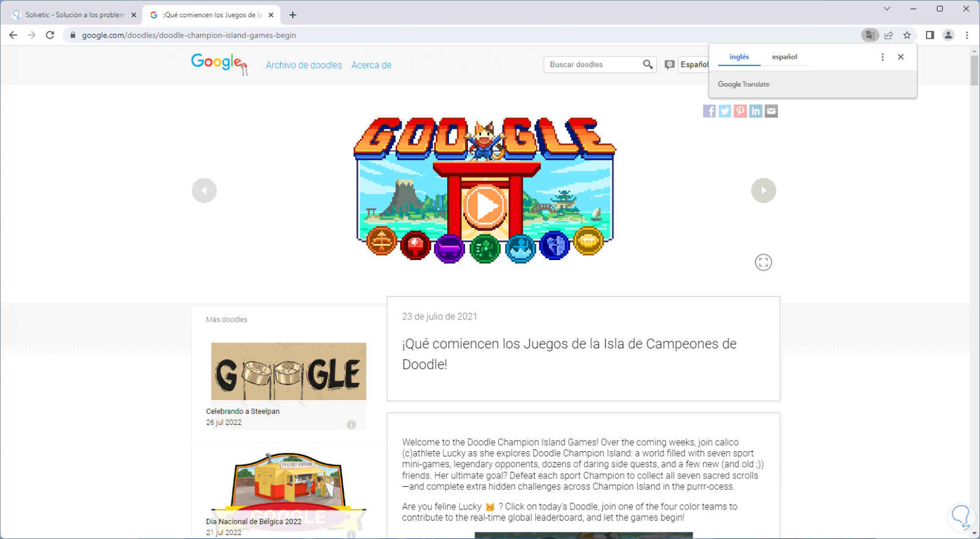The width and height of the screenshot is (980, 539).
Task: Close the Google Translate popup
Action: pyautogui.click(x=901, y=57)
